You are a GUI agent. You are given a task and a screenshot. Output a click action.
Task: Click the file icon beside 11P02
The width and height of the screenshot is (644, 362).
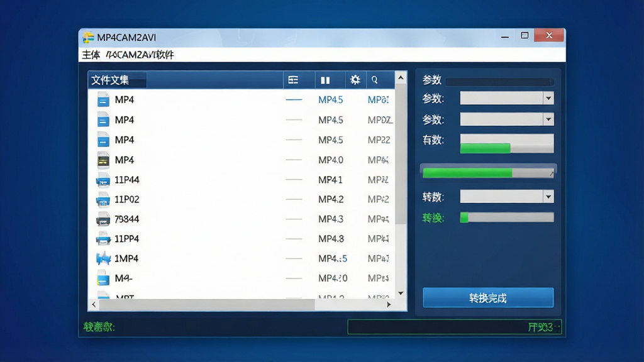point(103,199)
